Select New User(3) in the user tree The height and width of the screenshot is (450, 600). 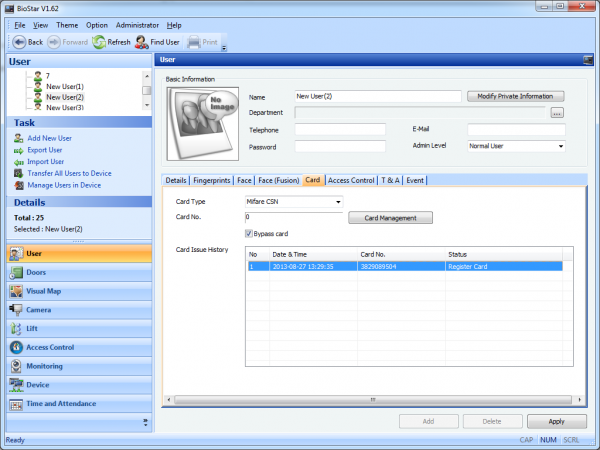[65, 107]
